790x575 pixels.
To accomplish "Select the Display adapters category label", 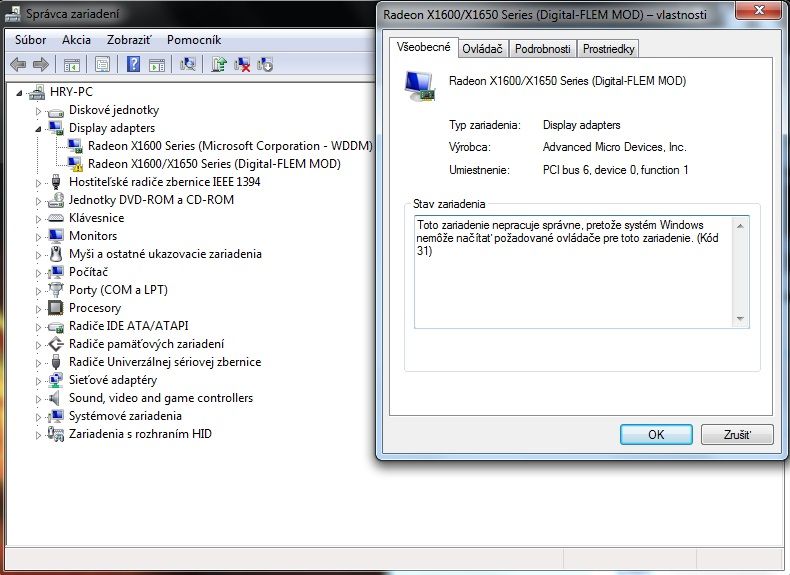I will pyautogui.click(x=112, y=128).
